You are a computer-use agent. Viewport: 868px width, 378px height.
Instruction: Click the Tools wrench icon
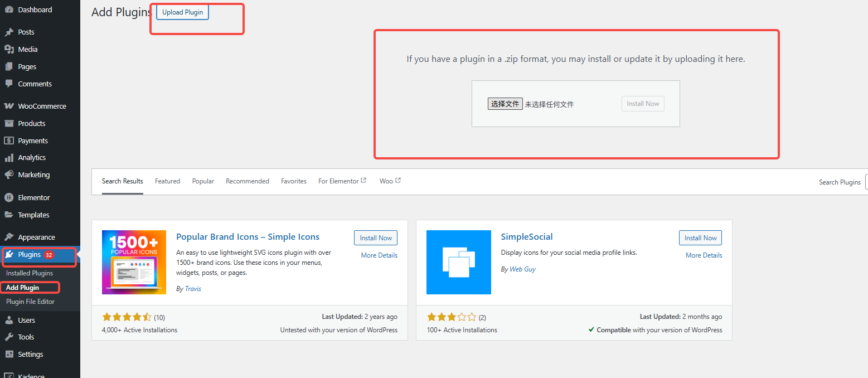9,337
